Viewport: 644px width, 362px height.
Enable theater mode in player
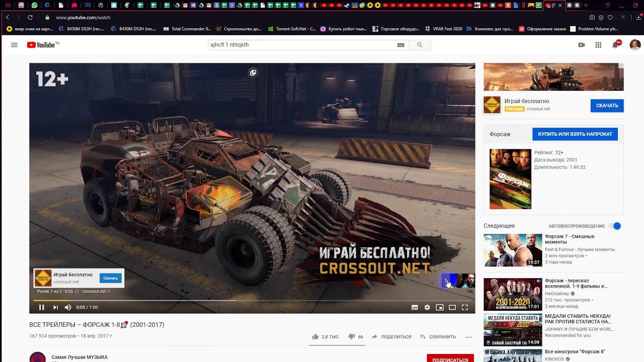click(452, 307)
